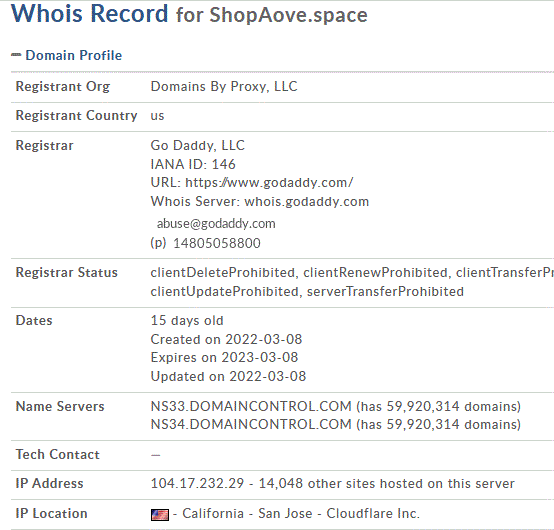554x530 pixels.
Task: Click Cloudflare Inc. in IP Location row
Action: (x=373, y=513)
